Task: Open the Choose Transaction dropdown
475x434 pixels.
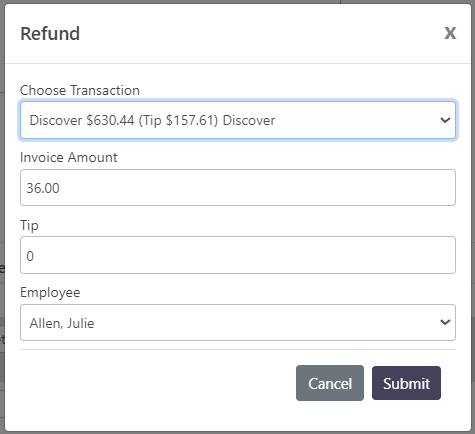Action: (238, 120)
